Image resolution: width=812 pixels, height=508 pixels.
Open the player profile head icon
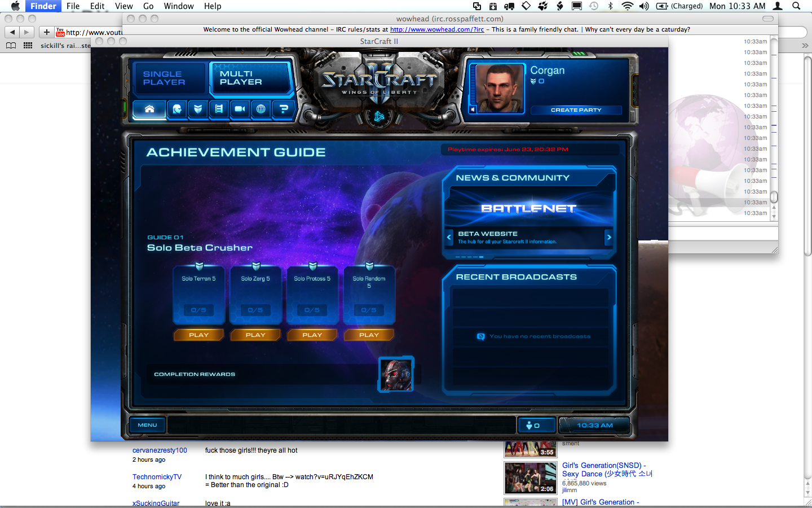click(177, 109)
